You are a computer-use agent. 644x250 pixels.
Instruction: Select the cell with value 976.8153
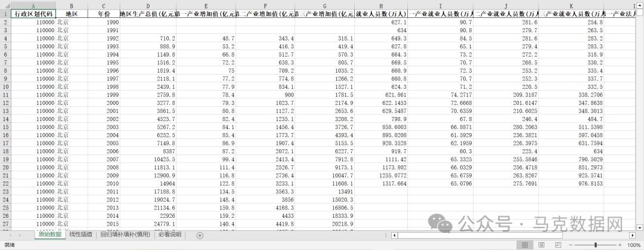point(571,183)
